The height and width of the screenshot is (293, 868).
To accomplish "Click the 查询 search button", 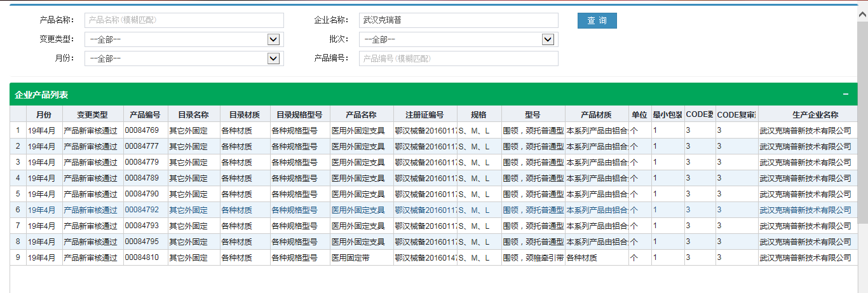I will [x=597, y=20].
